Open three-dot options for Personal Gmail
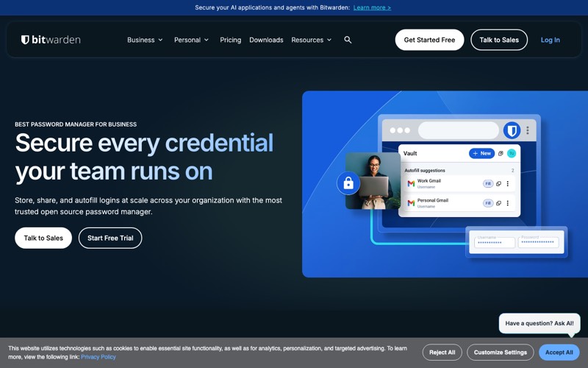The height and width of the screenshot is (368, 588). (508, 203)
